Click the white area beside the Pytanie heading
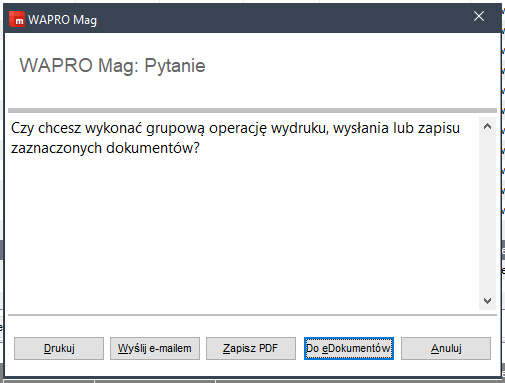The width and height of the screenshot is (505, 383). click(350, 65)
